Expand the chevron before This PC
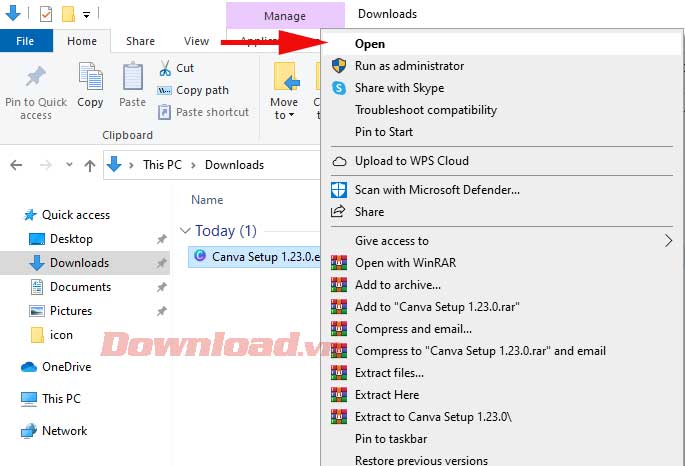 pos(131,166)
